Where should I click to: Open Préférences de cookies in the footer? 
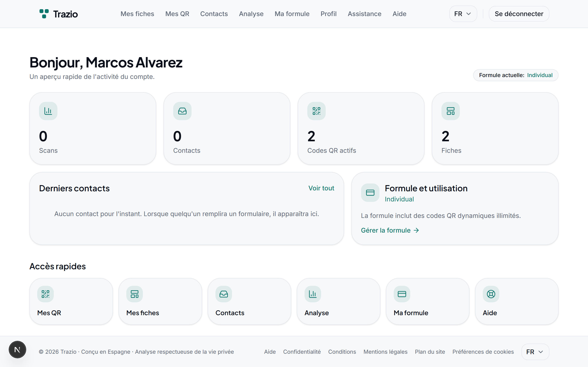(x=483, y=352)
